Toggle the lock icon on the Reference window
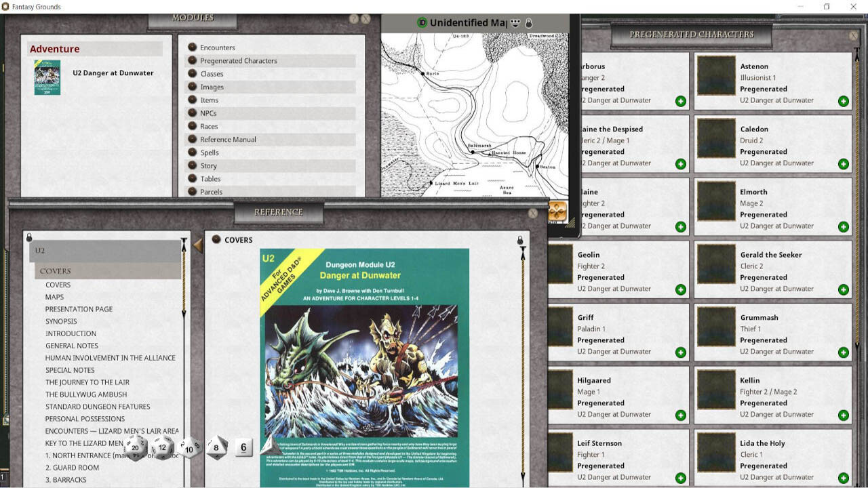868x488 pixels. pos(28,239)
